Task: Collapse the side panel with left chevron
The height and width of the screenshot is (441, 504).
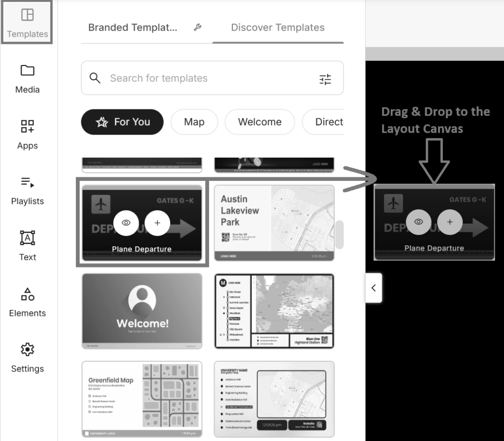Action: click(x=374, y=288)
